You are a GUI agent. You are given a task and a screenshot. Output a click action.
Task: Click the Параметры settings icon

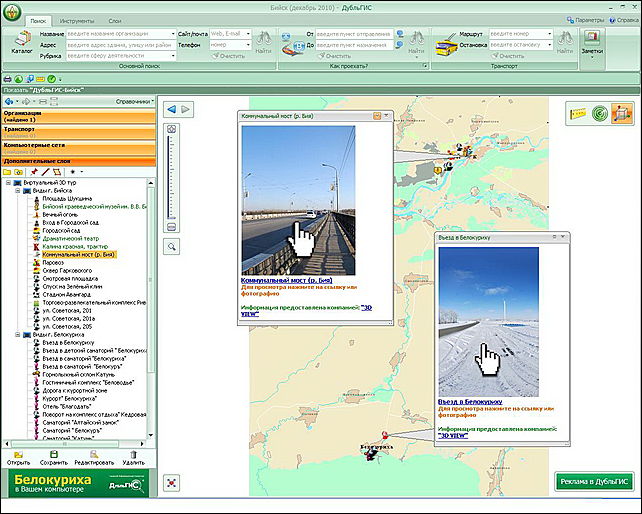coord(570,20)
